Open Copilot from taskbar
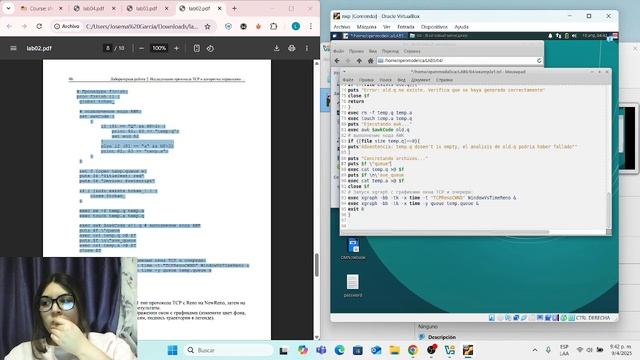Viewport: 640px width, 360px height. pos(303,350)
